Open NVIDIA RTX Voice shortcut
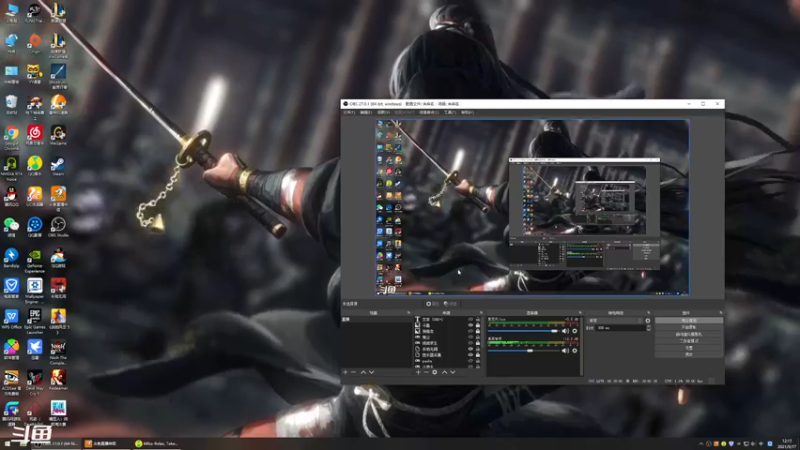This screenshot has width=800, height=450. coord(11,169)
